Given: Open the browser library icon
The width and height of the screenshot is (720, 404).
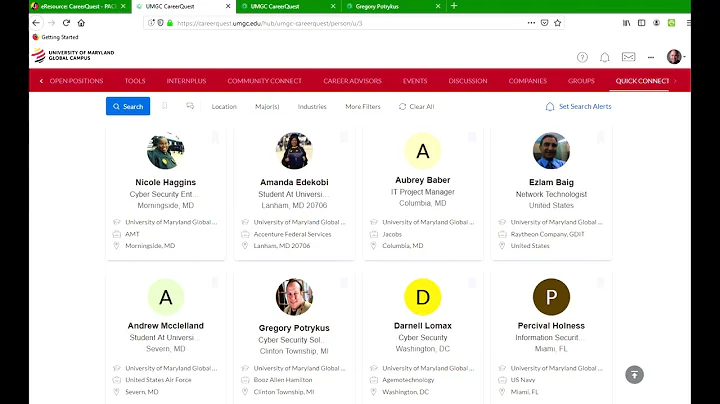Looking at the screenshot, I should (x=627, y=23).
